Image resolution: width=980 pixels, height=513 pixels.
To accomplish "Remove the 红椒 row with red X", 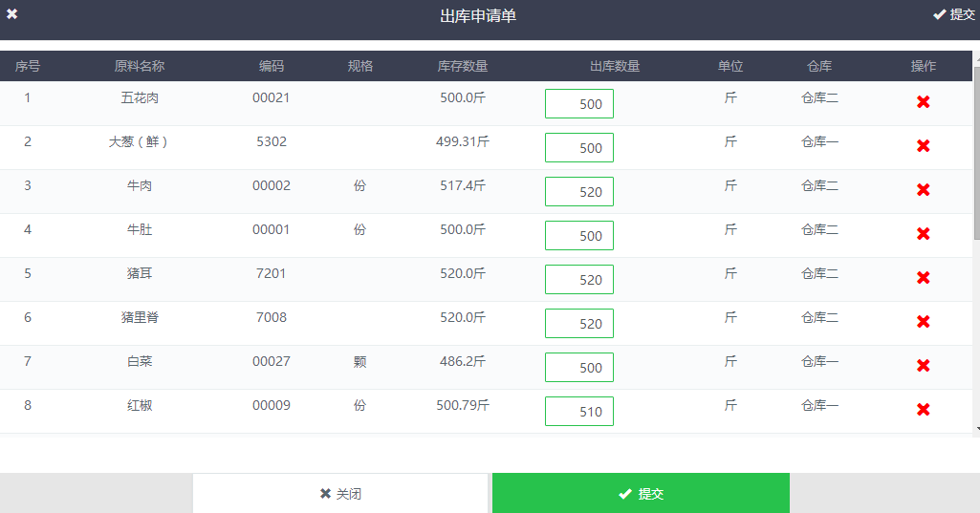I will (x=923, y=410).
